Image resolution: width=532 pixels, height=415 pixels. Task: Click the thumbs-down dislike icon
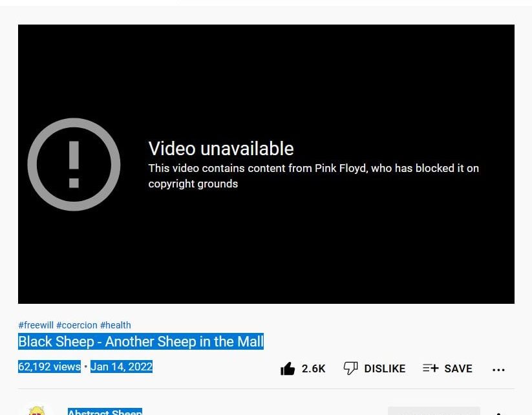click(350, 368)
